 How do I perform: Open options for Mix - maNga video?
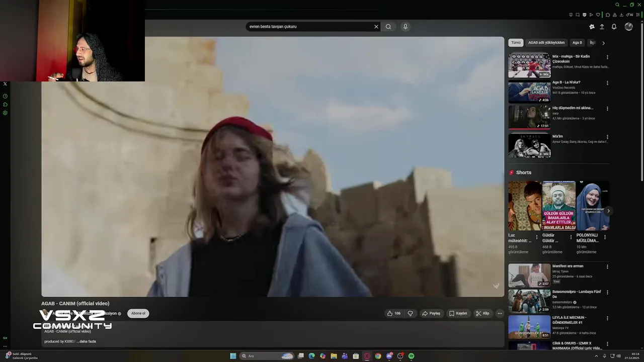[x=607, y=57]
